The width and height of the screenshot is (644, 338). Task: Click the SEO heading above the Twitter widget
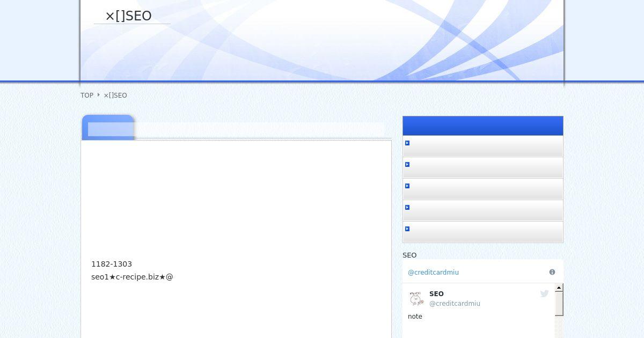coord(409,255)
